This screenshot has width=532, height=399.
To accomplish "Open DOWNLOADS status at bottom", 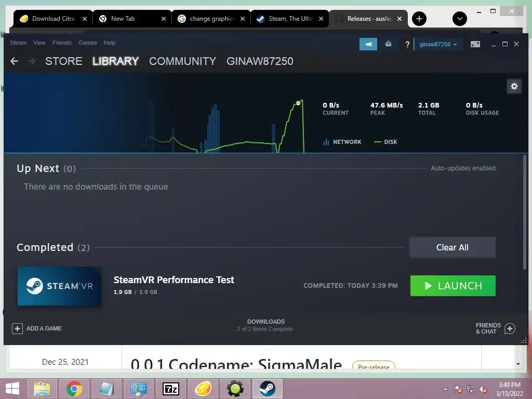I will 265,325.
